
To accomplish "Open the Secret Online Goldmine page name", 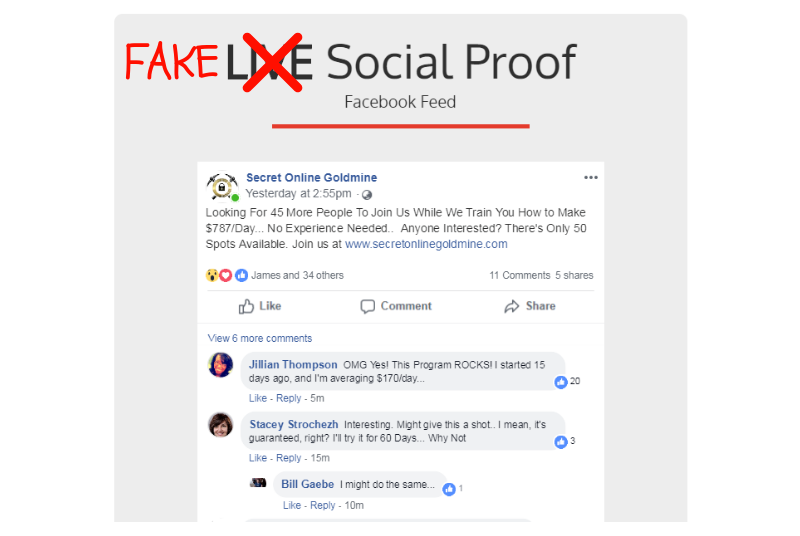I will pos(311,177).
